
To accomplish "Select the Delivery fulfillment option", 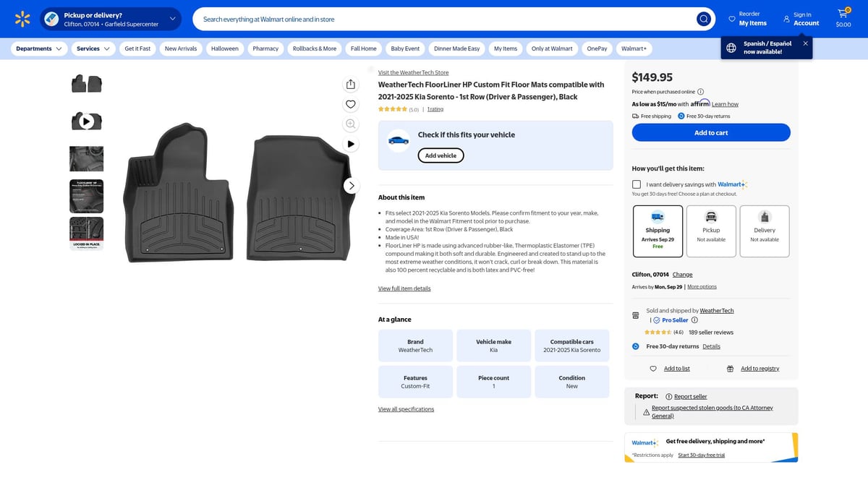I will point(765,231).
